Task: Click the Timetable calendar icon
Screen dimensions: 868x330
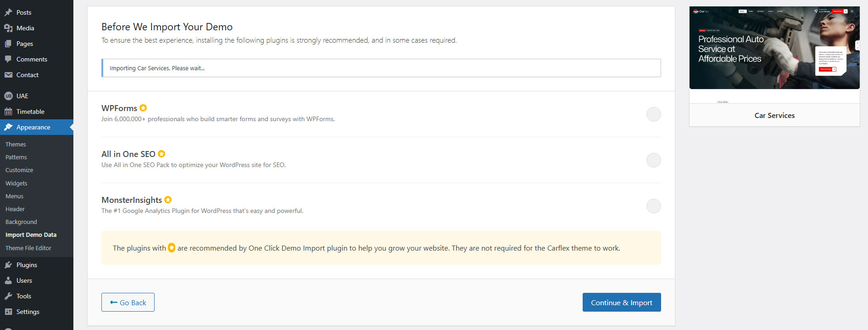Action: click(8, 112)
